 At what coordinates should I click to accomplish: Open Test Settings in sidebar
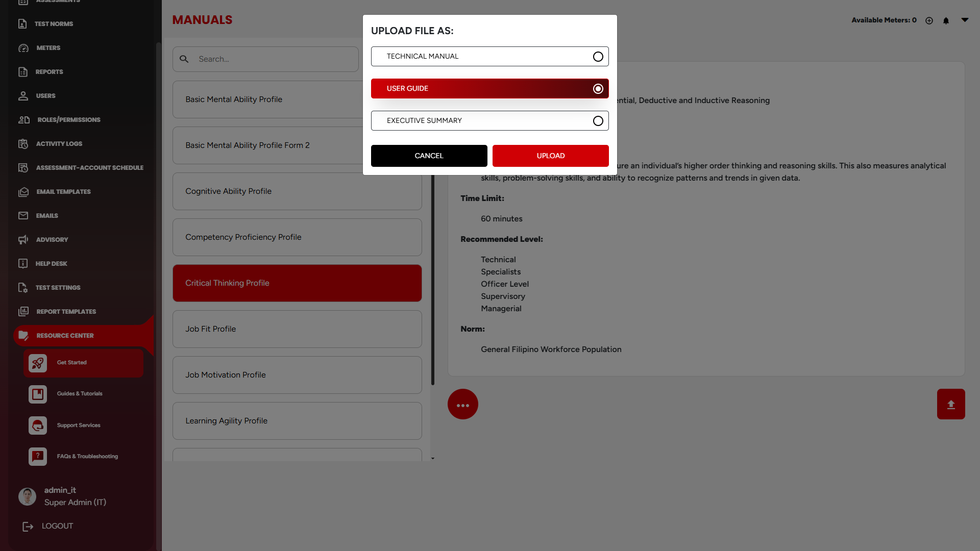pyautogui.click(x=58, y=288)
